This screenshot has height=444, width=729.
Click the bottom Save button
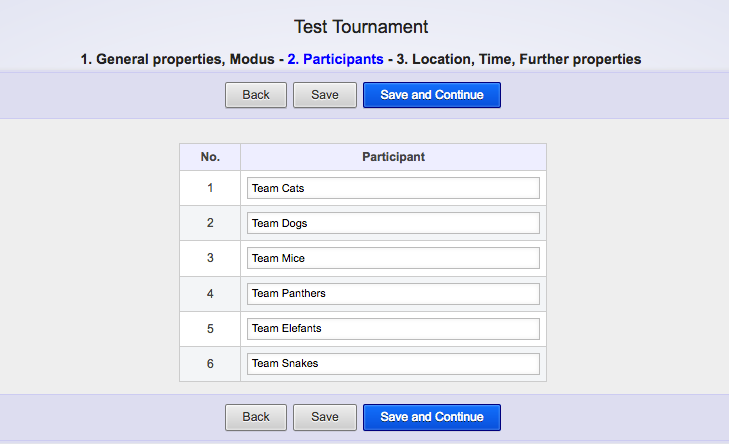(325, 417)
